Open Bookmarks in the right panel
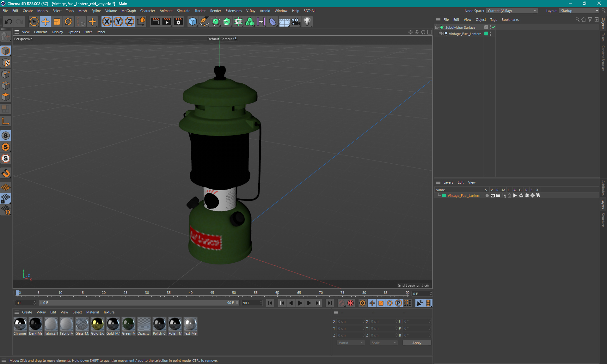The width and height of the screenshot is (607, 364). [510, 19]
